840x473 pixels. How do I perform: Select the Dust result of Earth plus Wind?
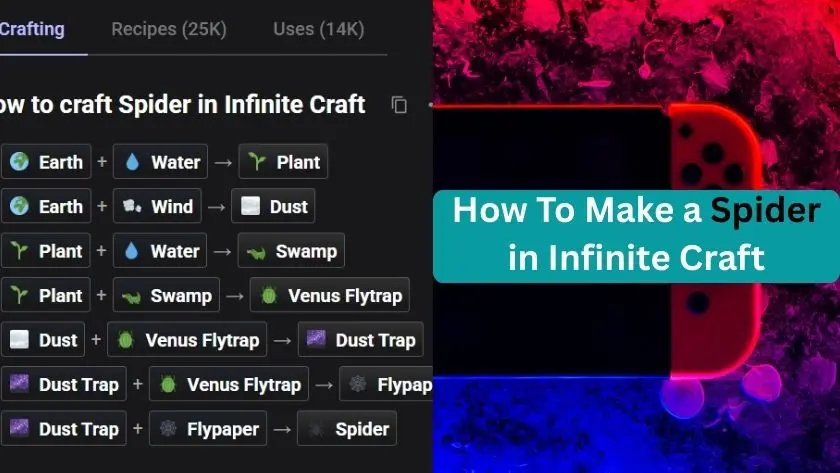click(x=273, y=206)
